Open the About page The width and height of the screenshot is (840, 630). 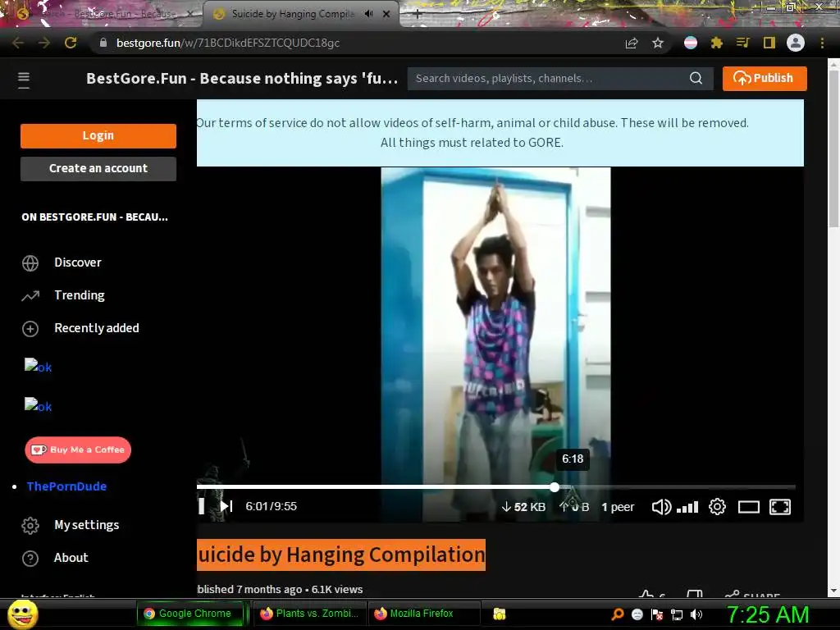(x=71, y=558)
